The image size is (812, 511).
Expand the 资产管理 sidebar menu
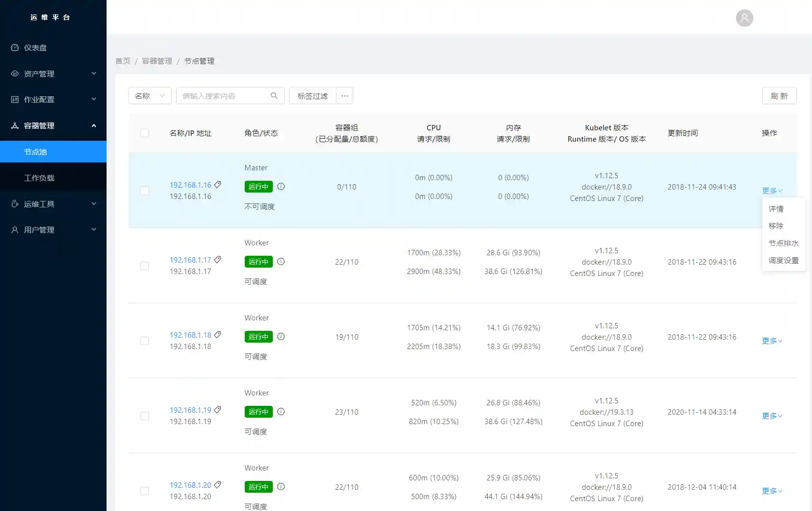click(x=53, y=74)
